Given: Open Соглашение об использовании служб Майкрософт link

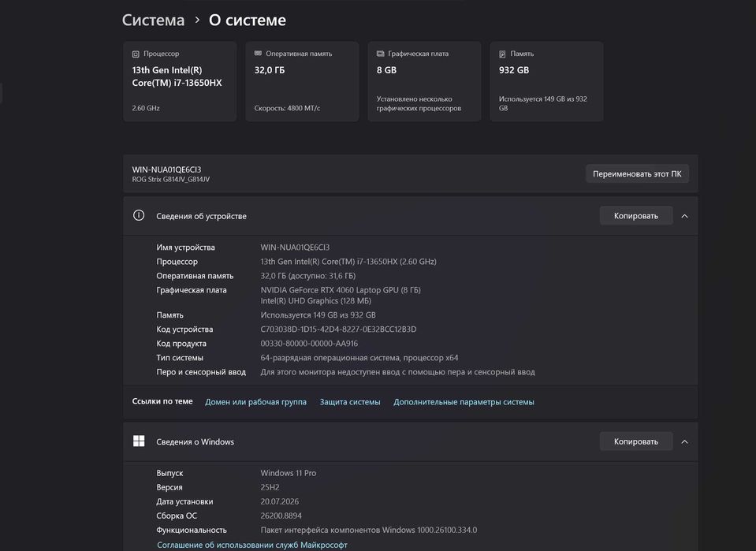Looking at the screenshot, I should tap(252, 545).
